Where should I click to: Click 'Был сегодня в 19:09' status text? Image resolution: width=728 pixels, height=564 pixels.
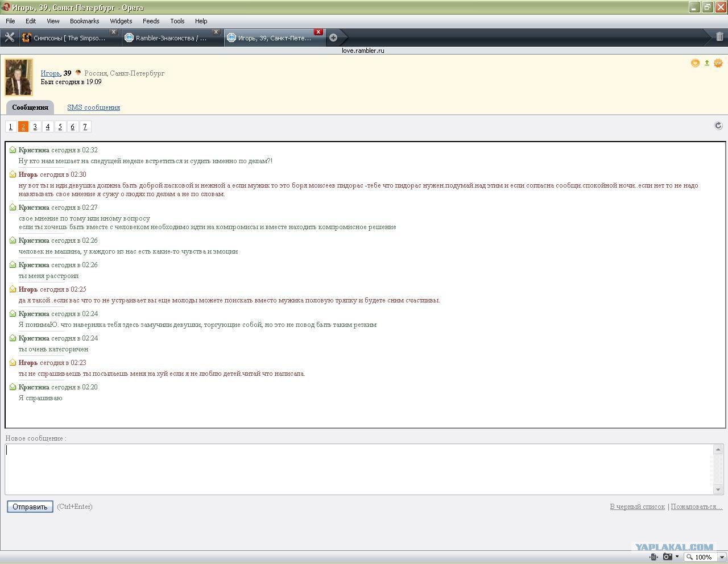71,82
